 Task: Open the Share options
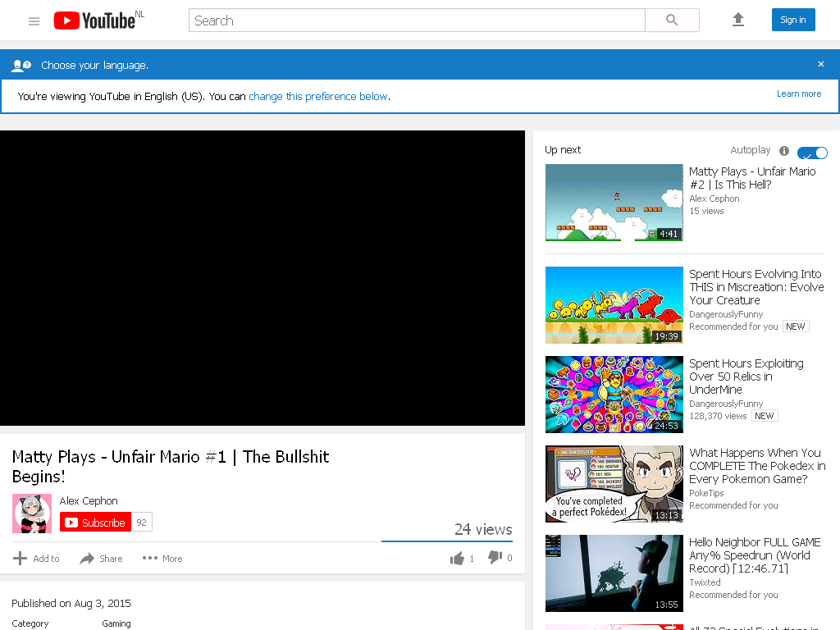click(101, 559)
